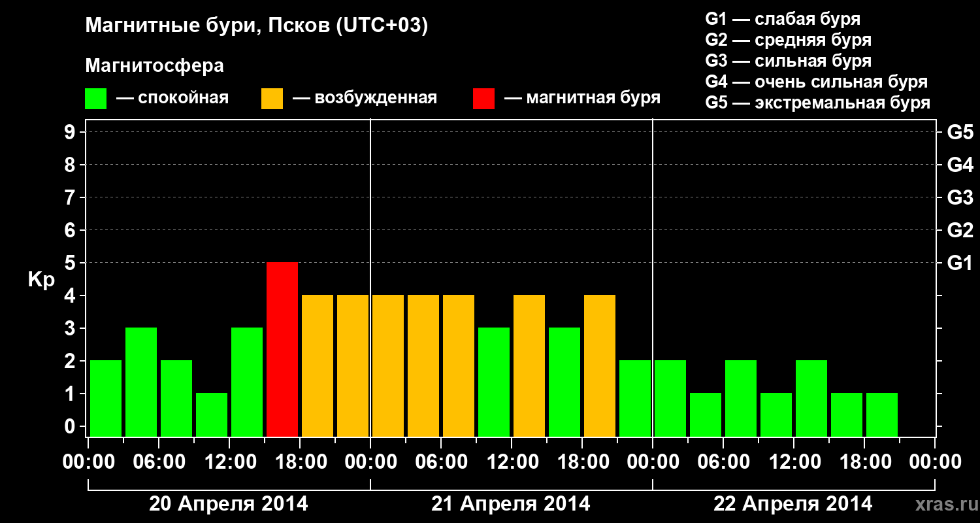The width and height of the screenshot is (980, 523).
Task: Select the 20 April 12:00–15:00 Kp 3 bar
Action: (247, 382)
